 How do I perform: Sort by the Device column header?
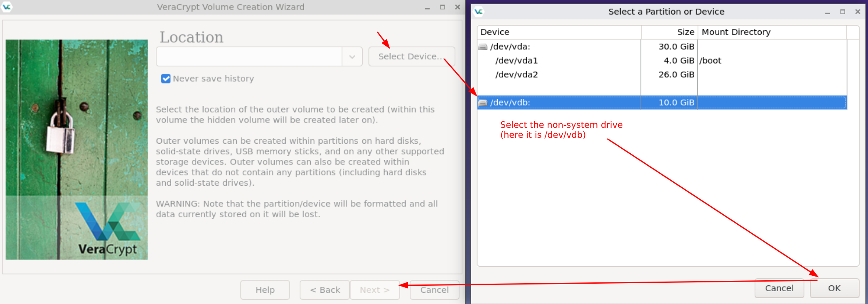[x=559, y=32]
